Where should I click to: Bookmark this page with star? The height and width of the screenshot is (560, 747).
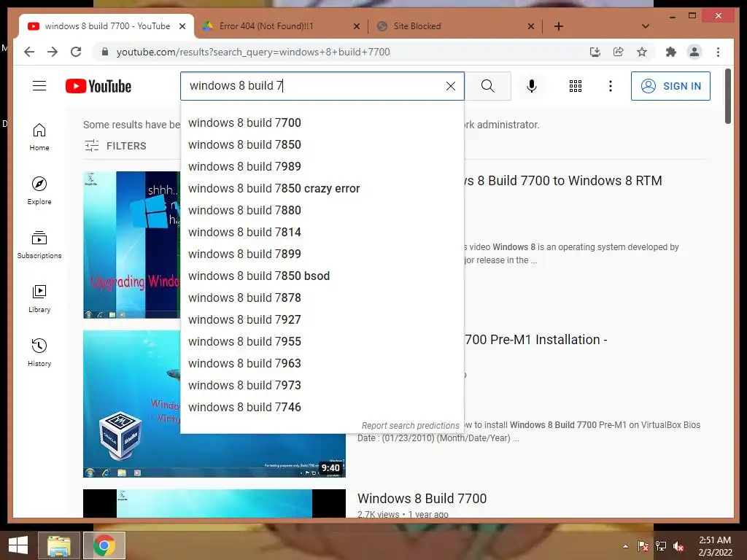642,52
